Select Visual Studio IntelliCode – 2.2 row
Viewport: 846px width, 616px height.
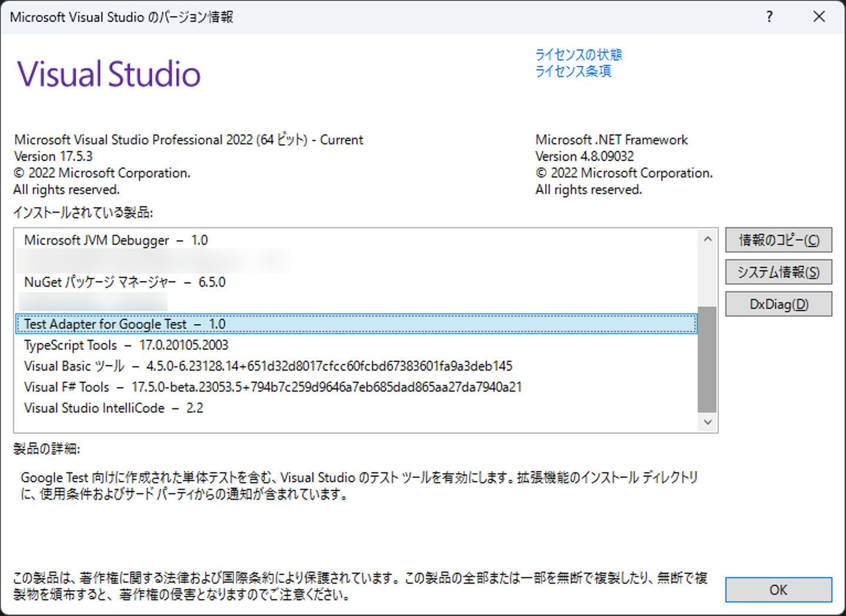[x=356, y=408]
